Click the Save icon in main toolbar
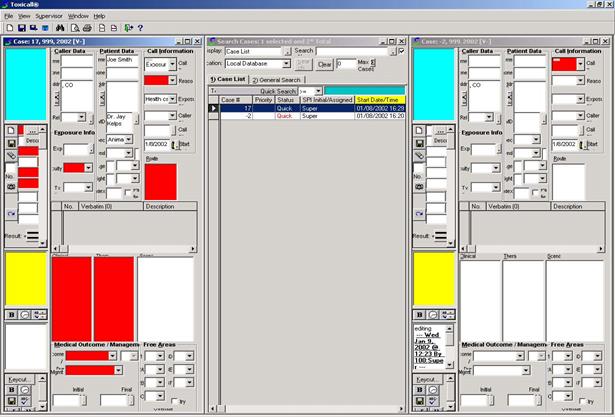 [x=21, y=28]
